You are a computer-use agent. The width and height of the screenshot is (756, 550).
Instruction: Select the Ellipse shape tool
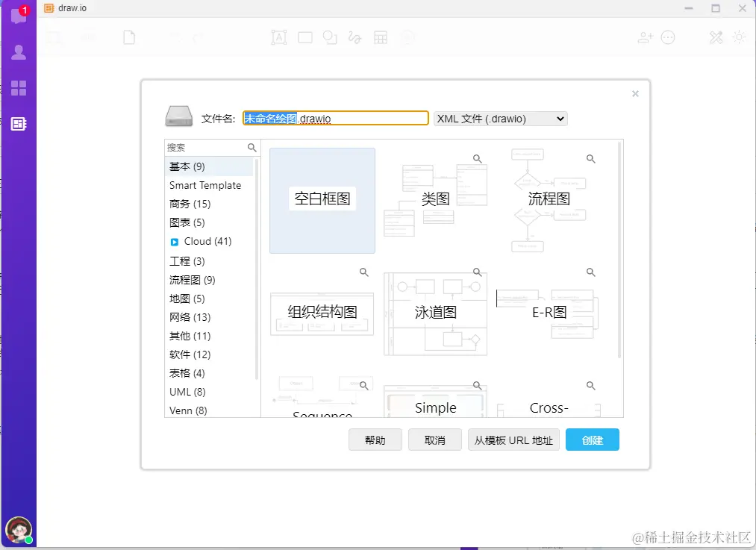[x=330, y=37]
